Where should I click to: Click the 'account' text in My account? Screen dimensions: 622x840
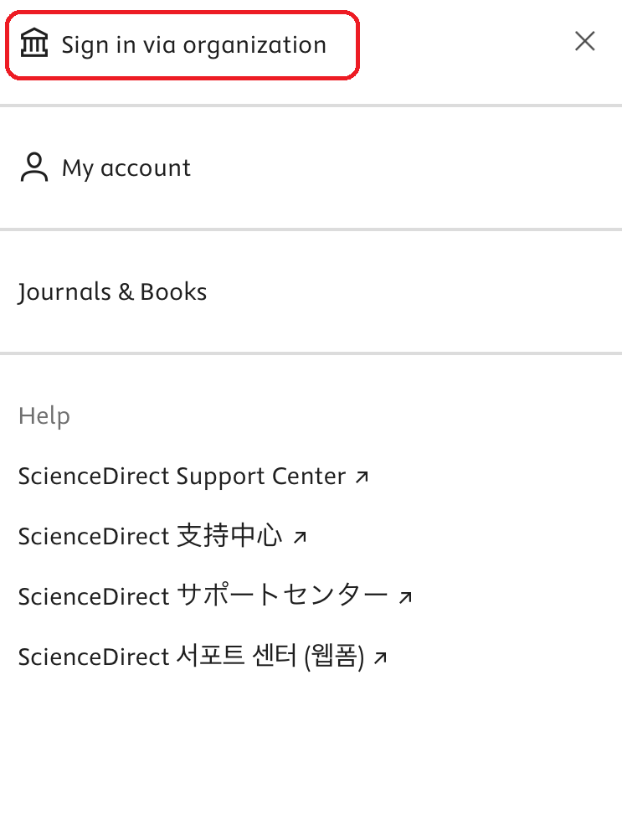point(146,168)
